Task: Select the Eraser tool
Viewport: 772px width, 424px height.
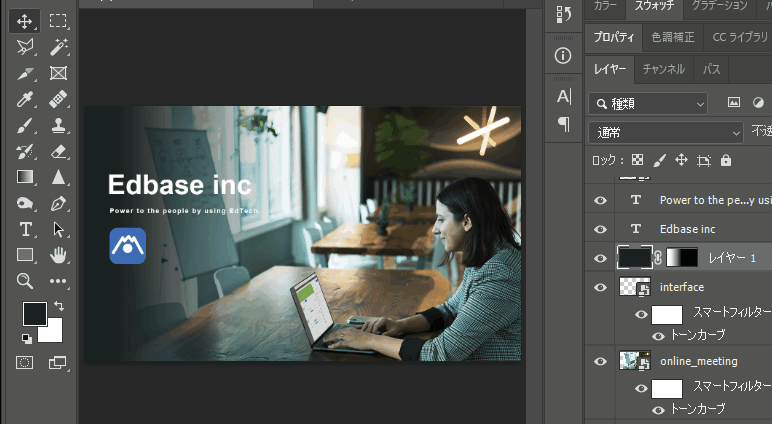Action: pyautogui.click(x=58, y=151)
